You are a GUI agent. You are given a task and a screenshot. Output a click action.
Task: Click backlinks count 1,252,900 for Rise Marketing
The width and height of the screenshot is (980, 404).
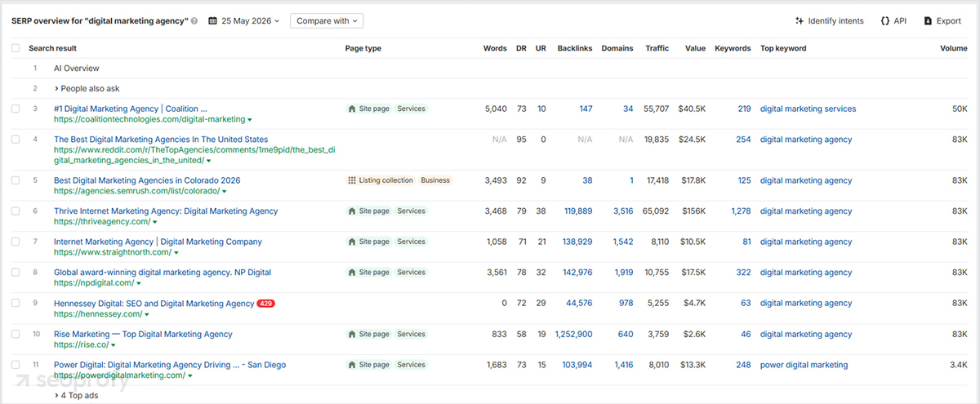[x=573, y=334]
